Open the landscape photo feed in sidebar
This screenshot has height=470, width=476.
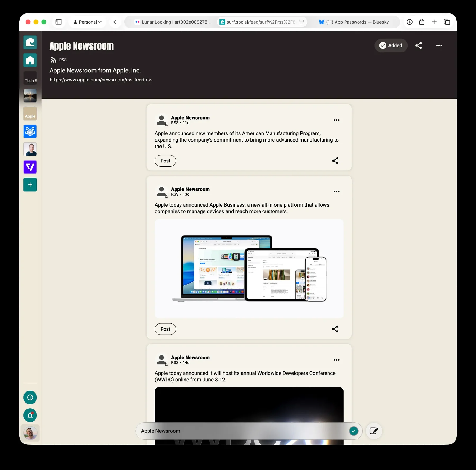(30, 96)
